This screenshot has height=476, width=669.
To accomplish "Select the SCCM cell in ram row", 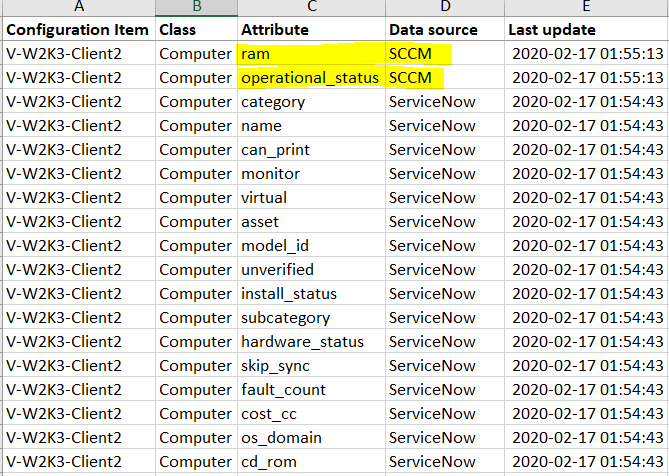I will point(445,53).
